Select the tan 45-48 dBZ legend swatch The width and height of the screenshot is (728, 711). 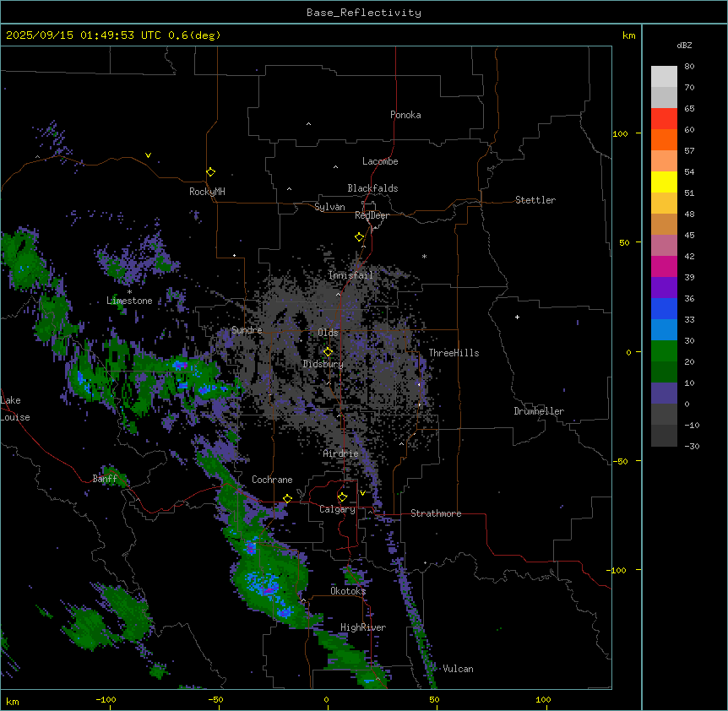coord(664,224)
